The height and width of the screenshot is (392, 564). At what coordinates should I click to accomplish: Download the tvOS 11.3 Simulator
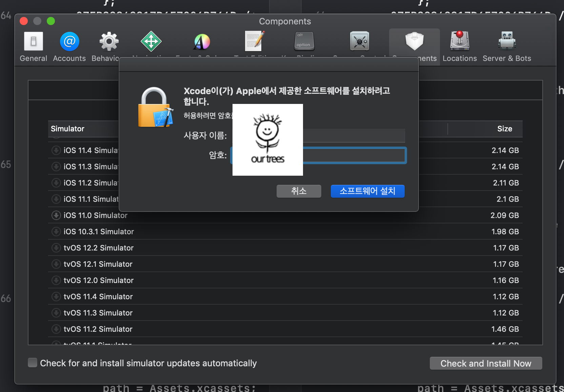click(x=56, y=312)
